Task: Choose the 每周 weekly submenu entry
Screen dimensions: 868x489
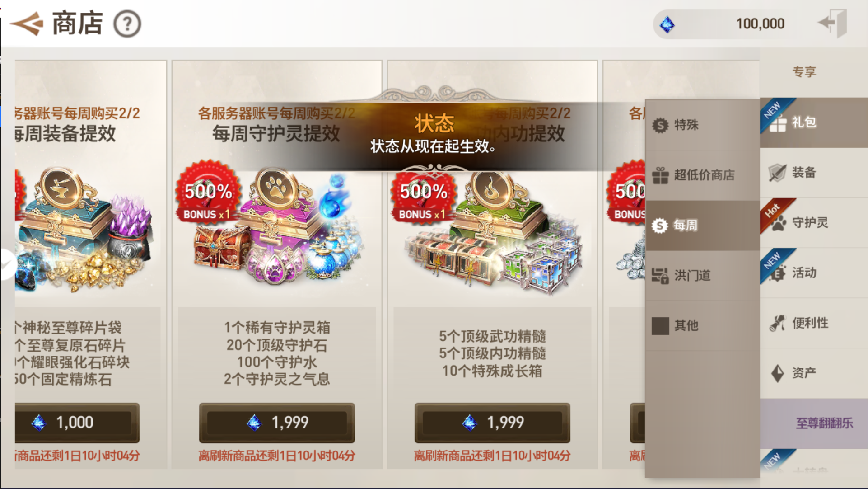Action: (x=702, y=226)
